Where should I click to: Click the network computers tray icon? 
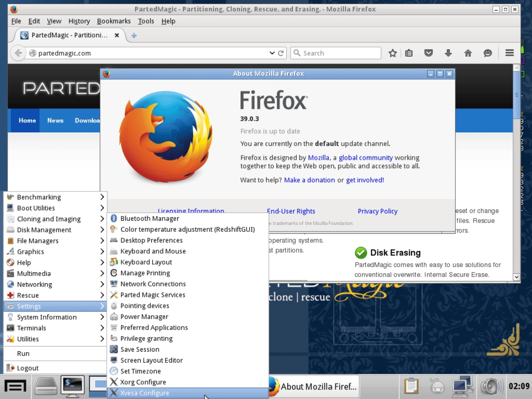(463, 386)
